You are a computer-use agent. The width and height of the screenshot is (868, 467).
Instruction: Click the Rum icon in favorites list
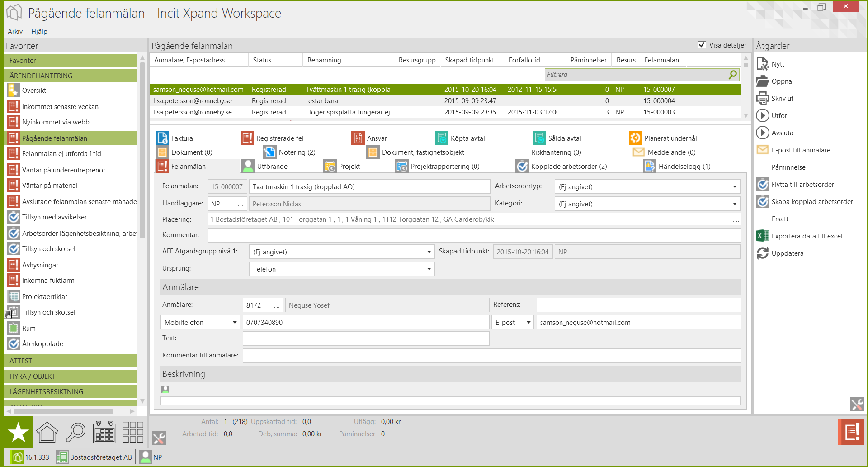pyautogui.click(x=14, y=328)
